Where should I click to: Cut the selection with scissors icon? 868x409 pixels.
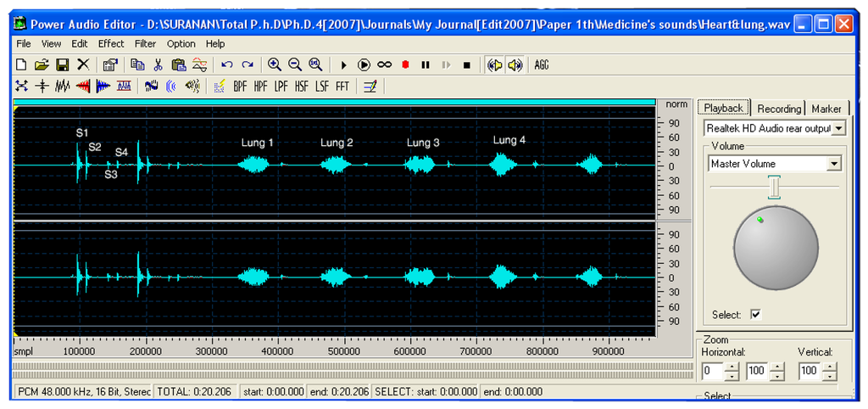158,64
